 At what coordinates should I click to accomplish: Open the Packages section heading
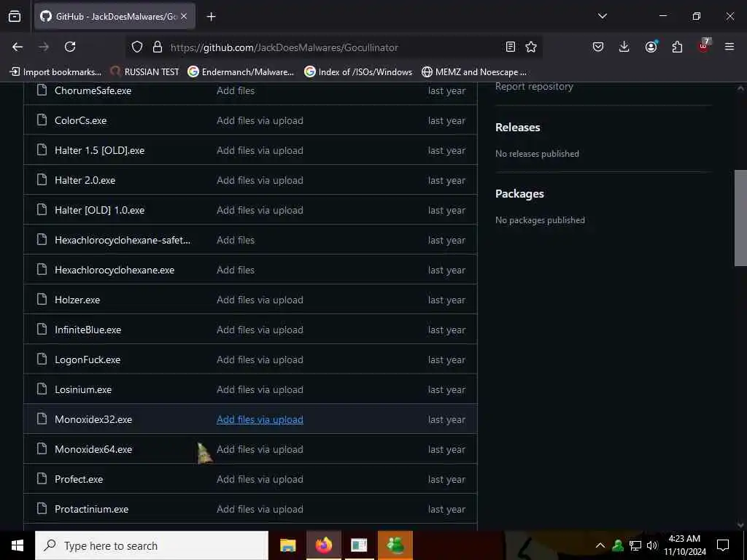click(519, 194)
